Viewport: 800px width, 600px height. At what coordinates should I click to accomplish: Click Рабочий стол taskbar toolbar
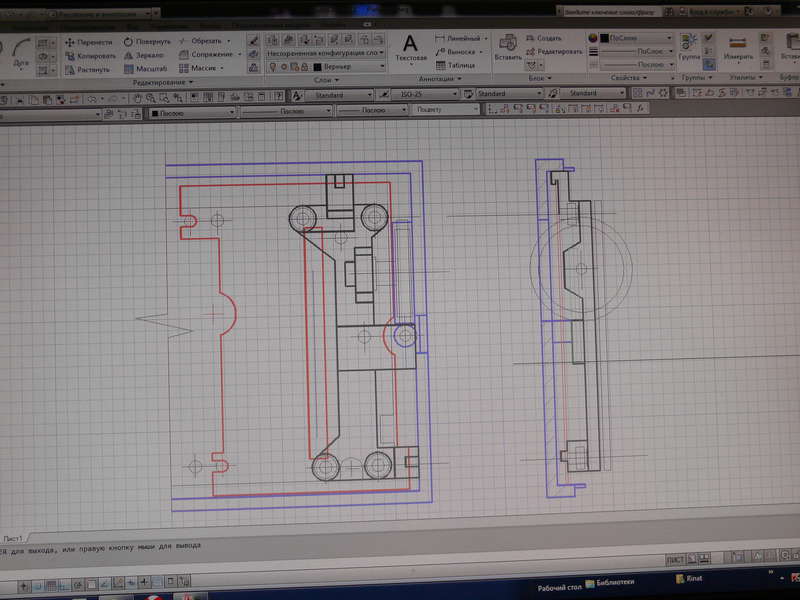pos(559,587)
